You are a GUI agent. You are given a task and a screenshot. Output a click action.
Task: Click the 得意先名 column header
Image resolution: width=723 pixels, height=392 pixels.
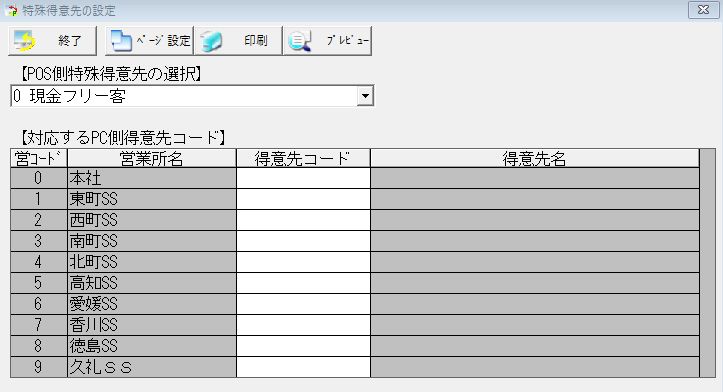pos(535,158)
